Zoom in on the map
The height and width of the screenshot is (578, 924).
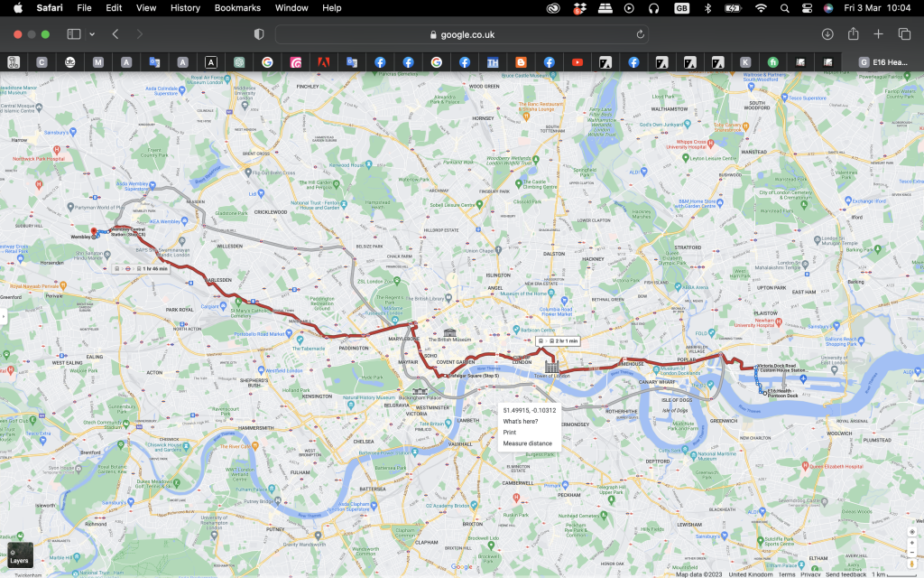click(x=911, y=543)
